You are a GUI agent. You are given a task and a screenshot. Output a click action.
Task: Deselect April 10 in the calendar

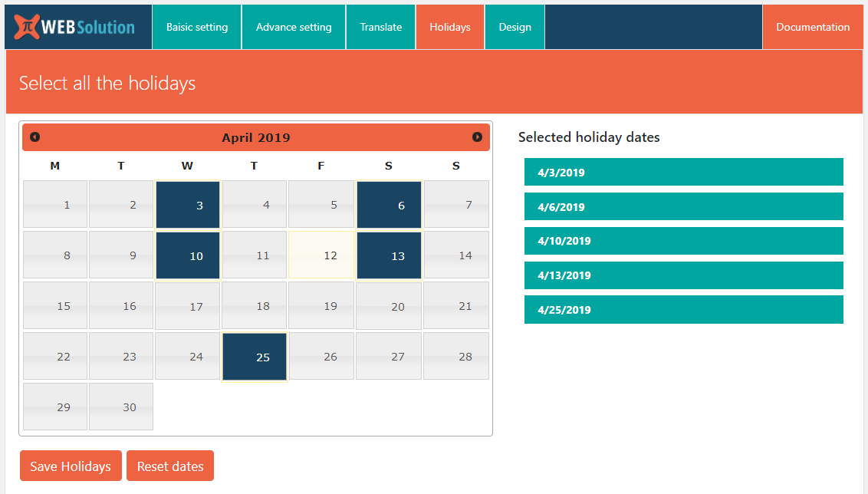(188, 255)
